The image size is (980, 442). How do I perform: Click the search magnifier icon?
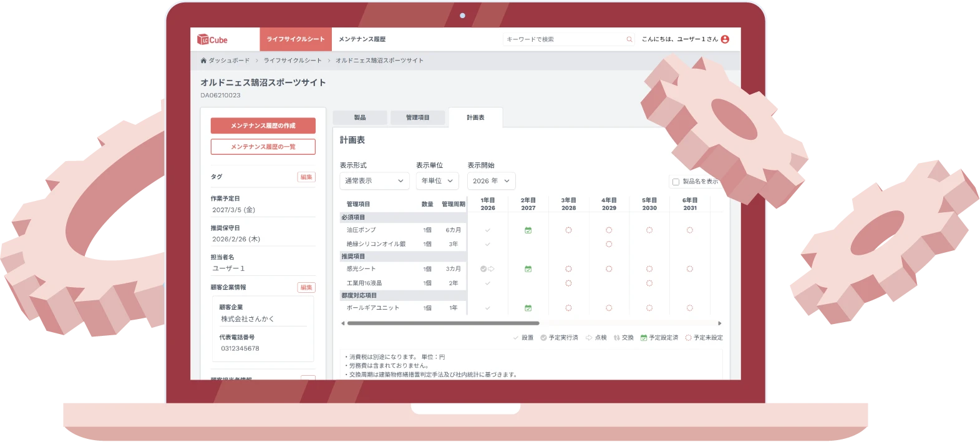coord(629,39)
